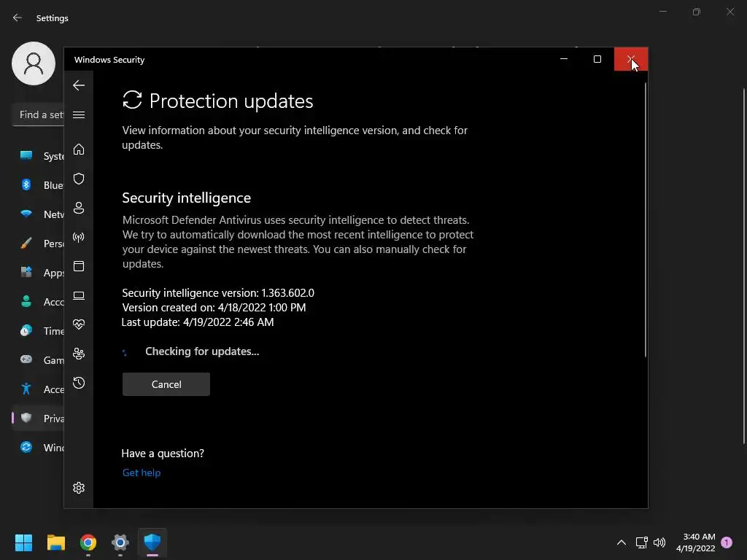Screen dimensions: 747x560
Task: Minimize the Settings window
Action: click(662, 12)
